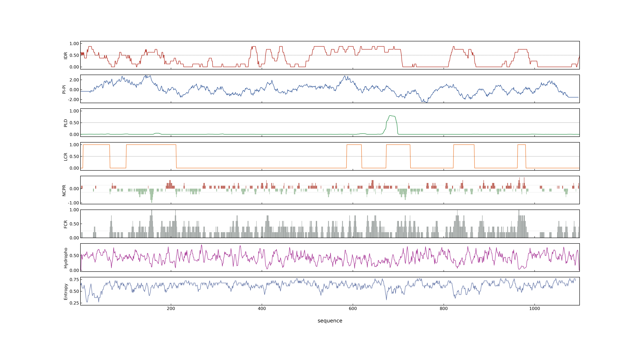Select the 400 x-axis tick label

click(262, 309)
